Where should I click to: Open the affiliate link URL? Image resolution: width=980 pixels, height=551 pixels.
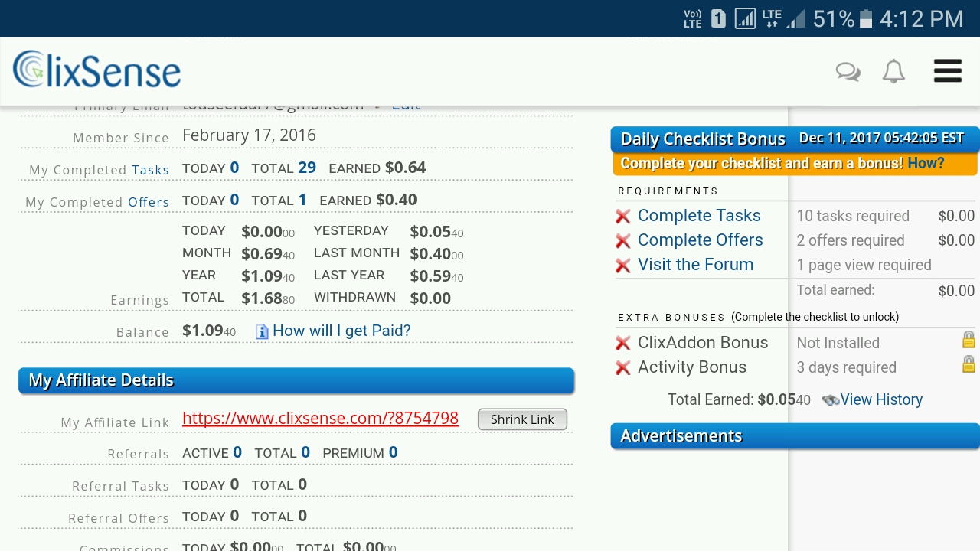point(320,418)
